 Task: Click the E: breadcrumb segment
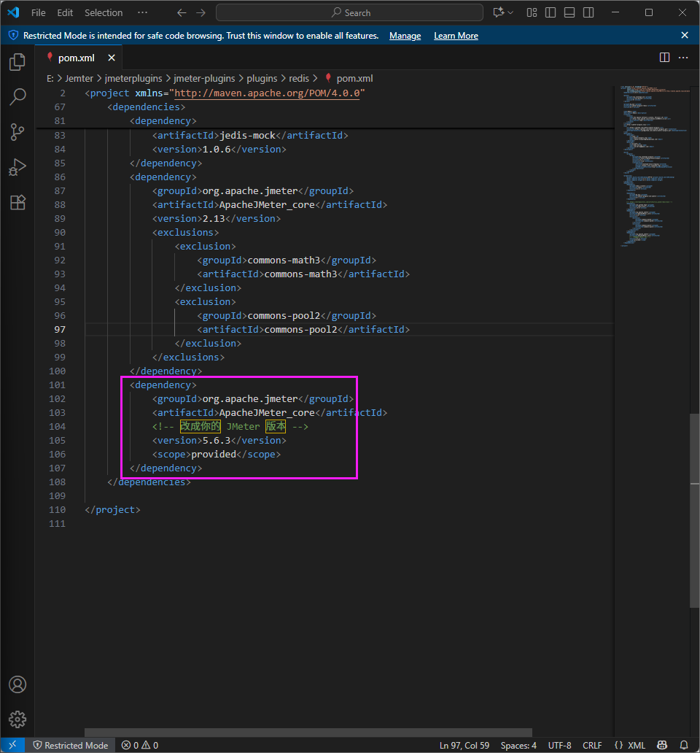pyautogui.click(x=50, y=78)
